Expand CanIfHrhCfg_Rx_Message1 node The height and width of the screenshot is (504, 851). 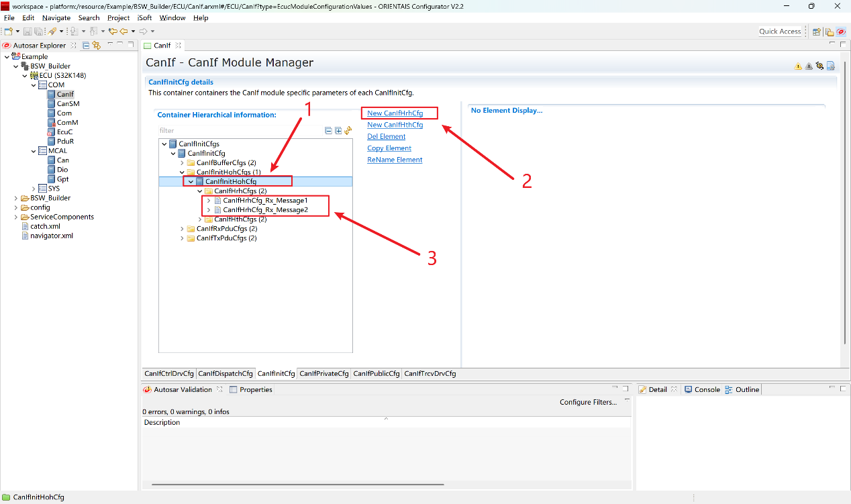[209, 201]
